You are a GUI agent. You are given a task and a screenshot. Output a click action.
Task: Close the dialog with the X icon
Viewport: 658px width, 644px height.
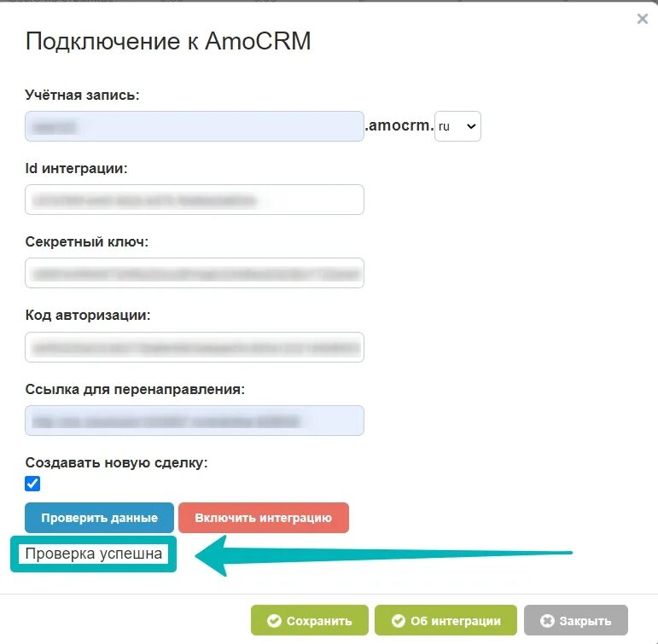[642, 19]
